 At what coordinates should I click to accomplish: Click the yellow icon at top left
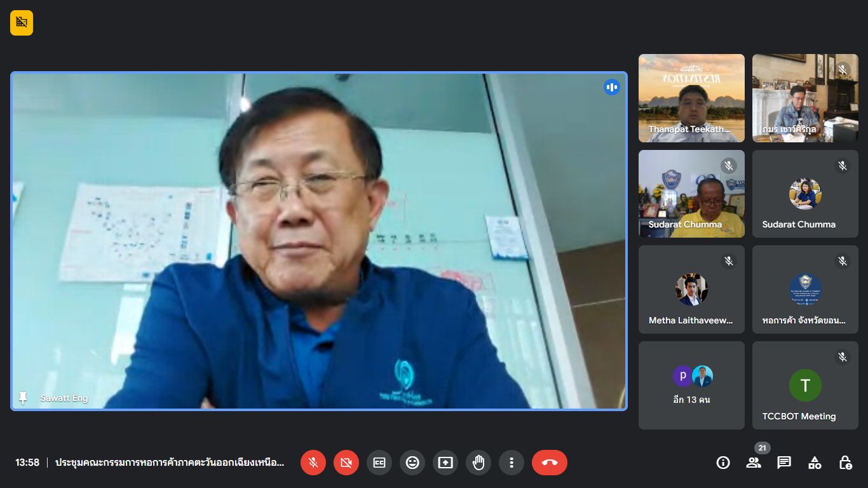[22, 23]
